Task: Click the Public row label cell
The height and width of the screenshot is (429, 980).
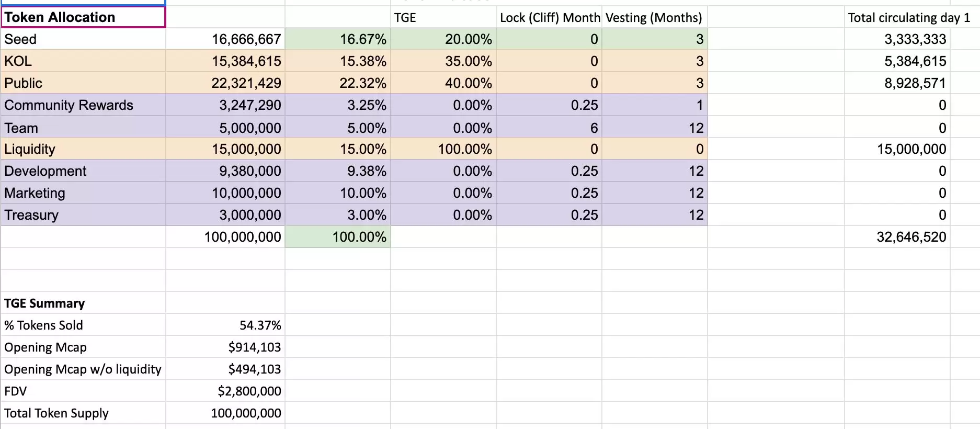Action: point(83,83)
